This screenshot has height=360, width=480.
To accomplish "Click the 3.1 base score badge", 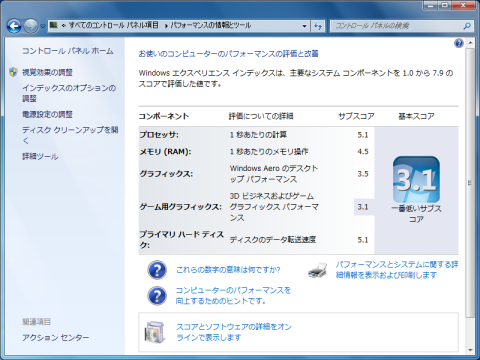I will pyautogui.click(x=416, y=179).
